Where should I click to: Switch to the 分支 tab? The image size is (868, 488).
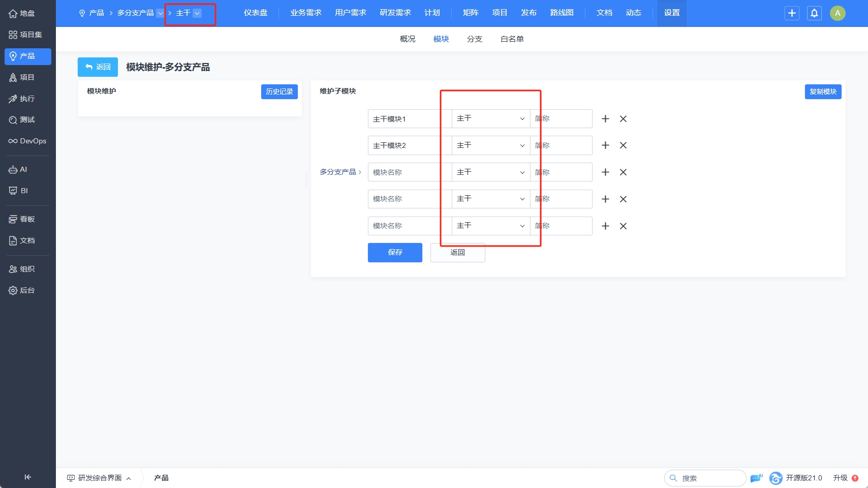(x=474, y=39)
